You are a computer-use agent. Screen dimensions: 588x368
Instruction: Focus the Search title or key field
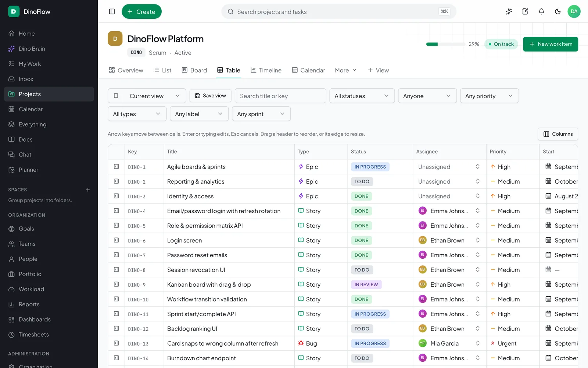pyautogui.click(x=280, y=96)
